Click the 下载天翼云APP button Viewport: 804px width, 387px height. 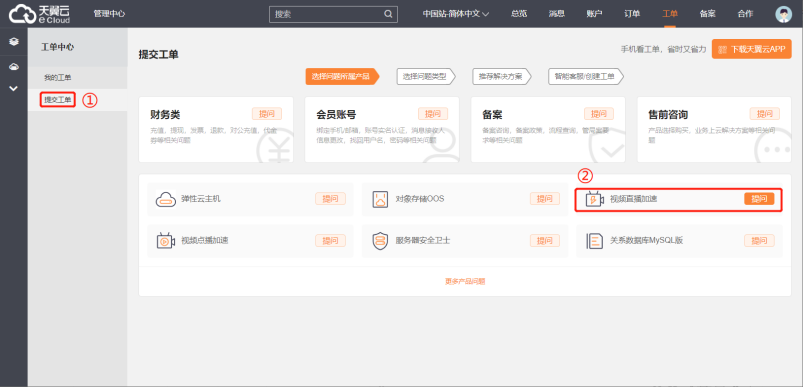(752, 49)
